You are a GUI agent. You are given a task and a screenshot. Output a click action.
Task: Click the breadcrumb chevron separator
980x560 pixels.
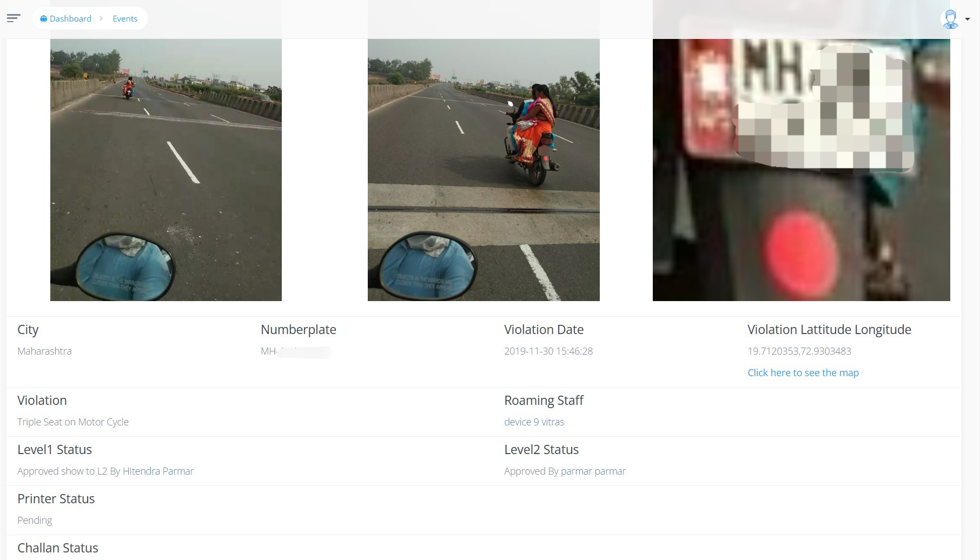(x=101, y=18)
